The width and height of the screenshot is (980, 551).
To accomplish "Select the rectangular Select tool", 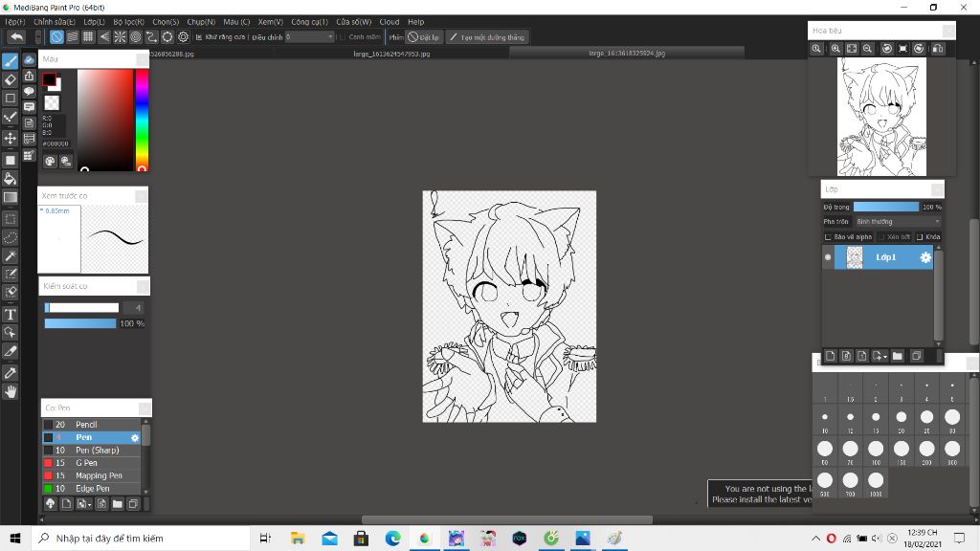I will (x=10, y=219).
